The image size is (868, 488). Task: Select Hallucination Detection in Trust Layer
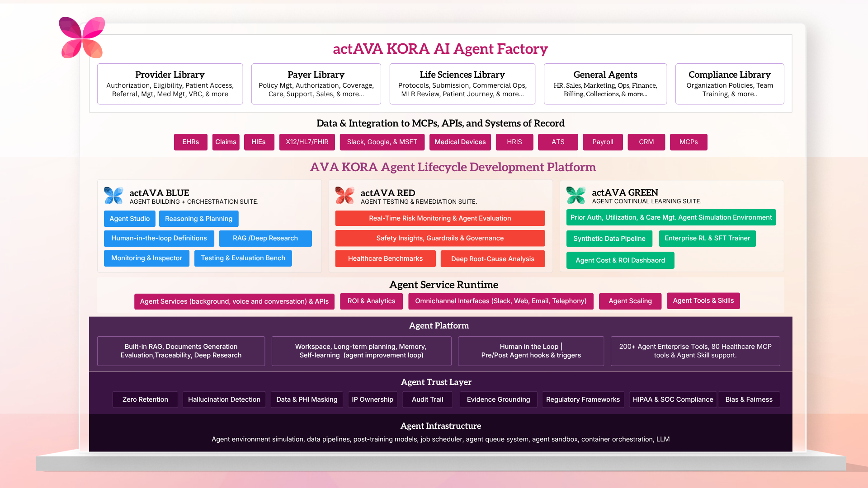point(224,399)
